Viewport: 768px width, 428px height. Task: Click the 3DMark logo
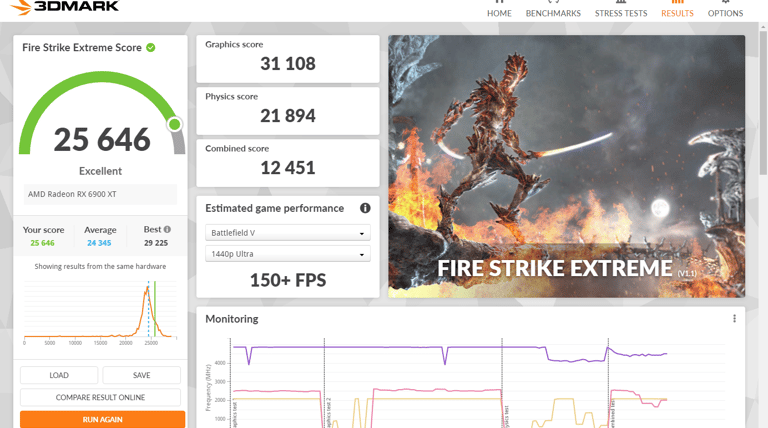(64, 6)
